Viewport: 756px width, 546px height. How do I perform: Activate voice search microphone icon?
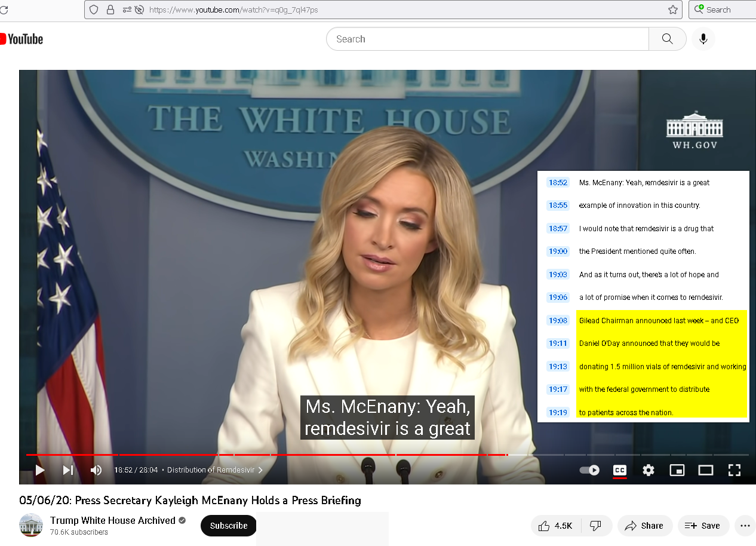[x=703, y=39]
